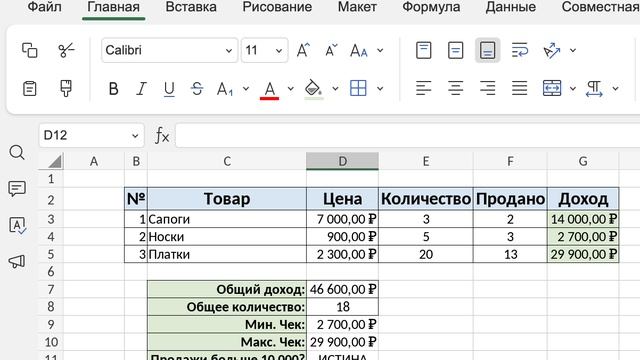Expand text direction dropdown arrow
This screenshot has width=640, height=360.
coord(616,89)
